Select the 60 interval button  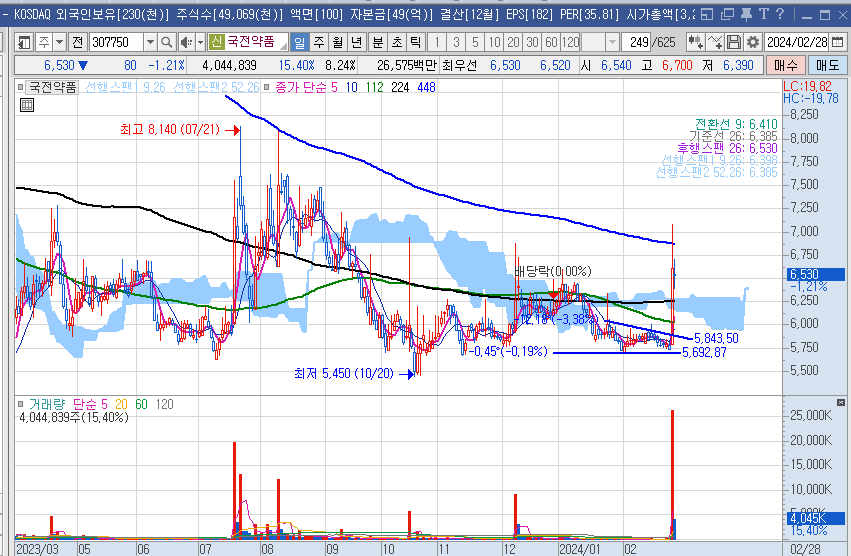click(x=551, y=42)
